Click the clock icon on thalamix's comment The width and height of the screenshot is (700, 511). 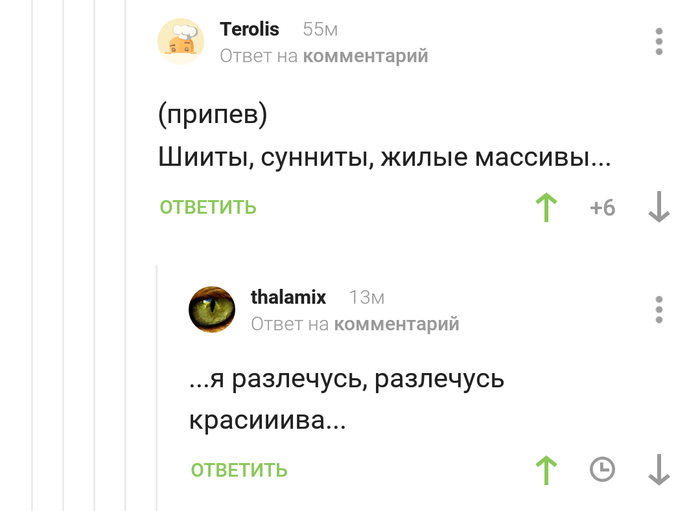[x=602, y=469]
